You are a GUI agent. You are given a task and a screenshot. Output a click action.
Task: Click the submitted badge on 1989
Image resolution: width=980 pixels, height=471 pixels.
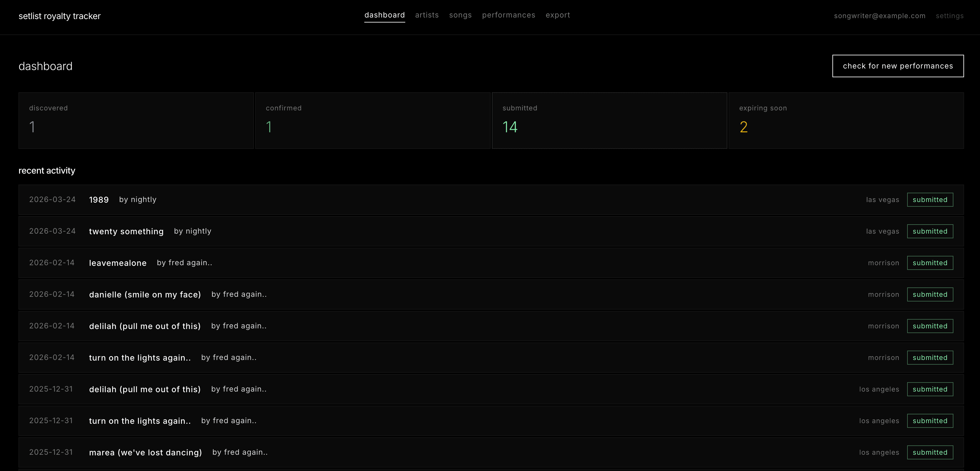click(930, 199)
